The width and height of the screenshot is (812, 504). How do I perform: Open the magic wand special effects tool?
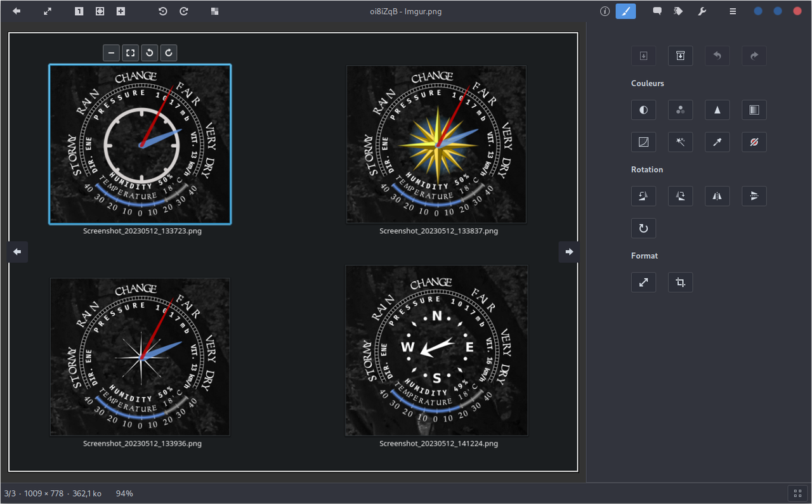[680, 142]
